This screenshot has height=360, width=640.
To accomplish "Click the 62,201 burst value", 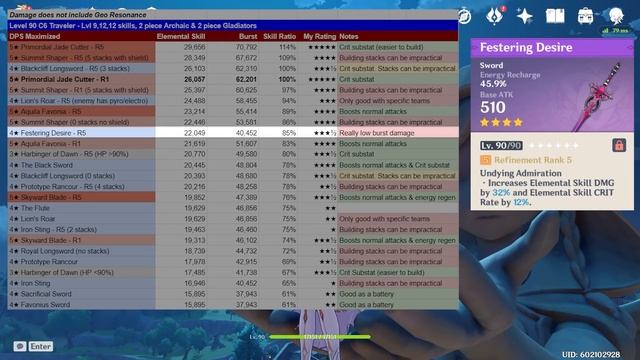I will tap(246, 79).
